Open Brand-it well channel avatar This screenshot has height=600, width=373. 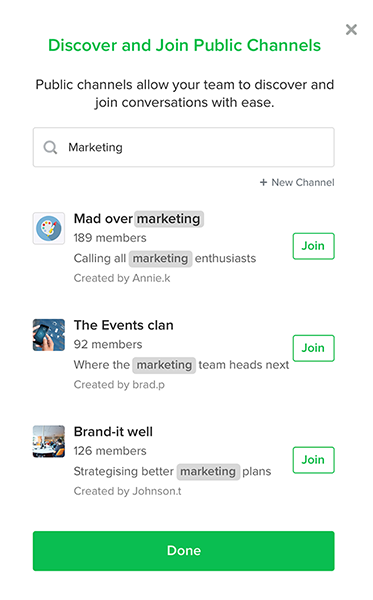49,441
